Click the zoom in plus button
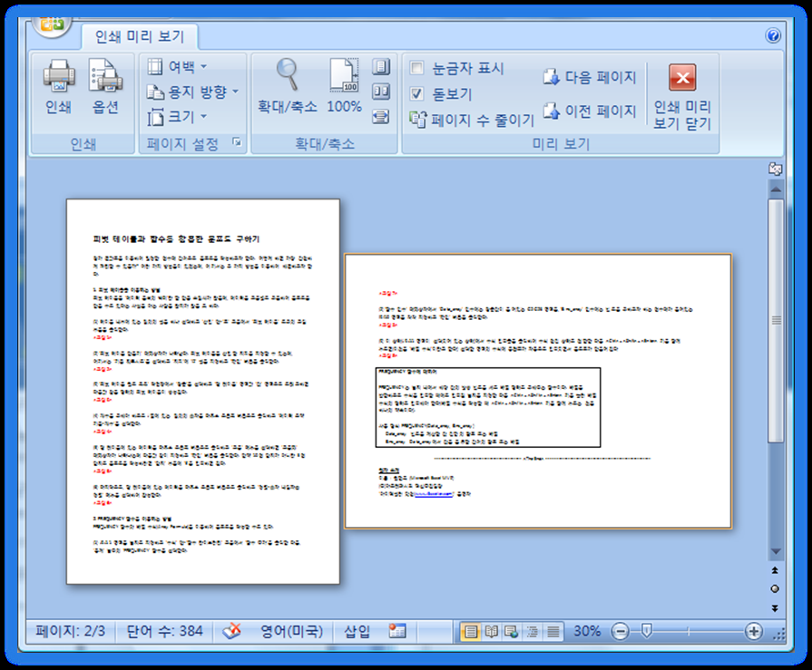Screen dimensions: 812x670 754,631
